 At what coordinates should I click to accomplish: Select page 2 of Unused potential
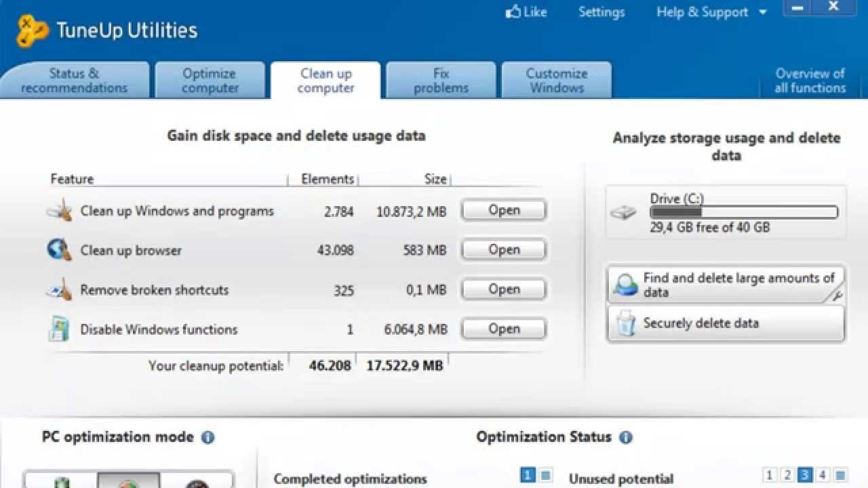(x=787, y=475)
